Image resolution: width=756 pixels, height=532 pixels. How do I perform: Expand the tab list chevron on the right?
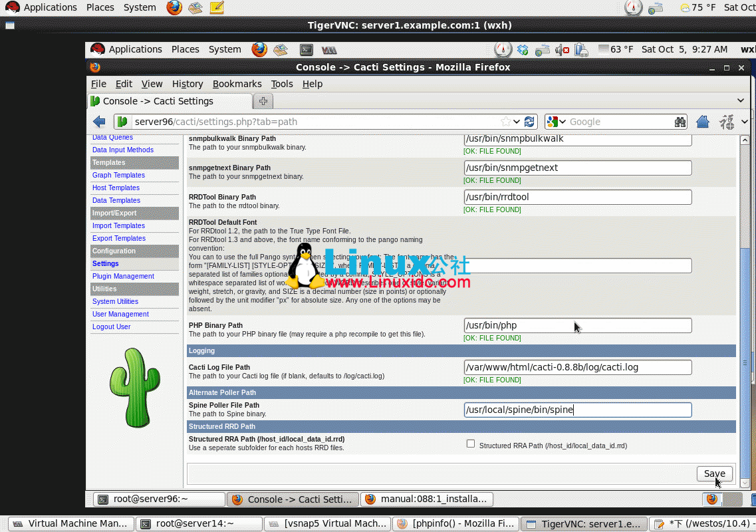[x=739, y=100]
